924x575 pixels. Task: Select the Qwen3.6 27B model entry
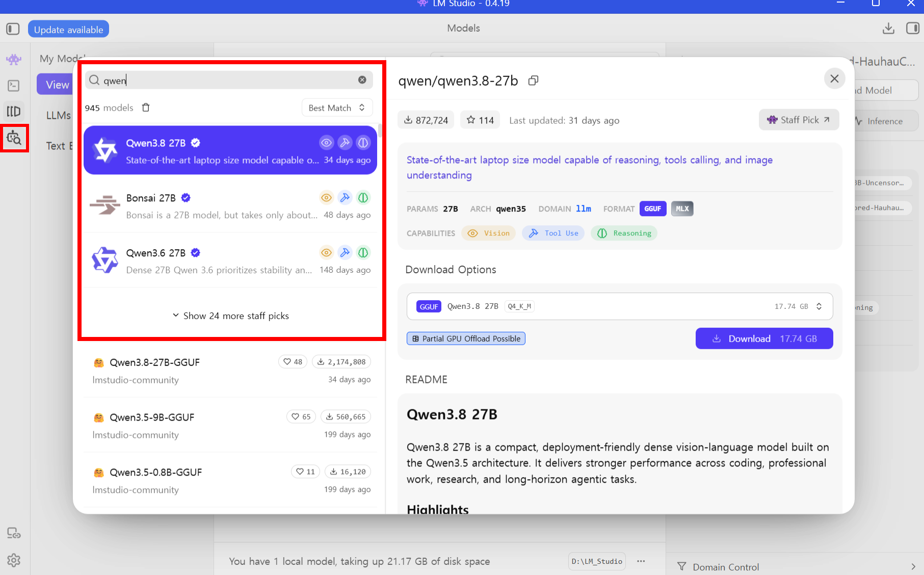230,260
